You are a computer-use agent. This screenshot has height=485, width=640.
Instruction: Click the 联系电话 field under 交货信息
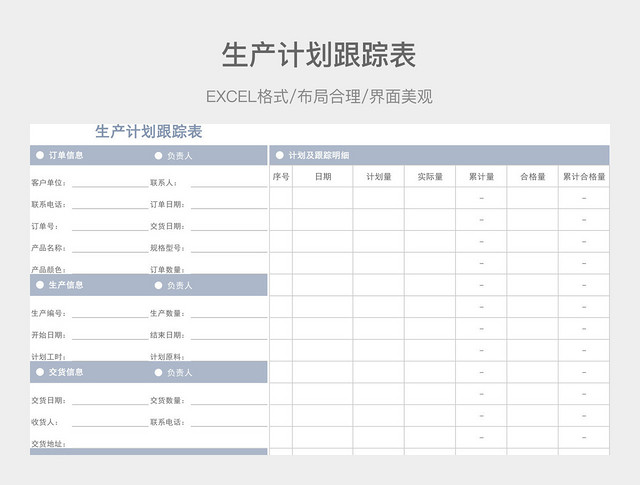point(229,422)
